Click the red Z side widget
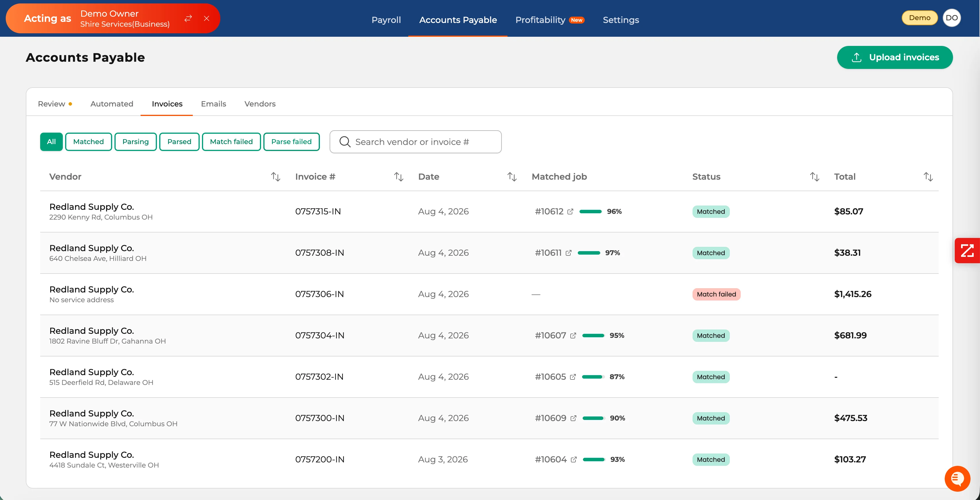Image resolution: width=980 pixels, height=500 pixels. click(967, 250)
